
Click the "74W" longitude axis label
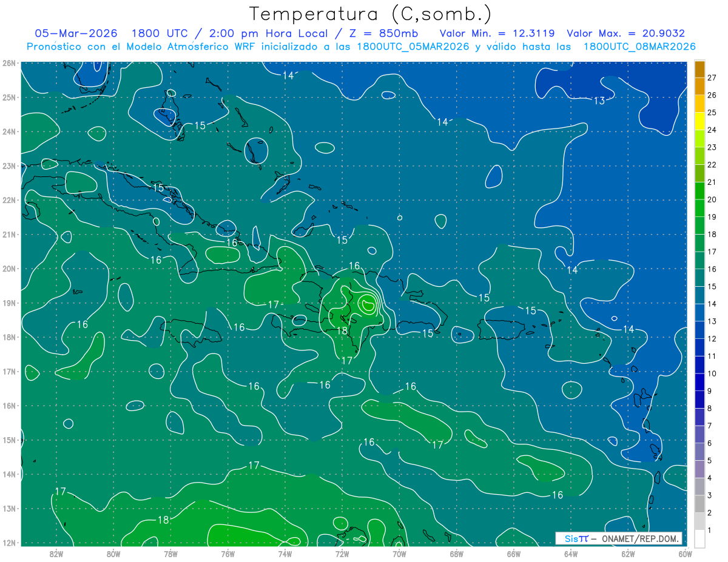[285, 553]
